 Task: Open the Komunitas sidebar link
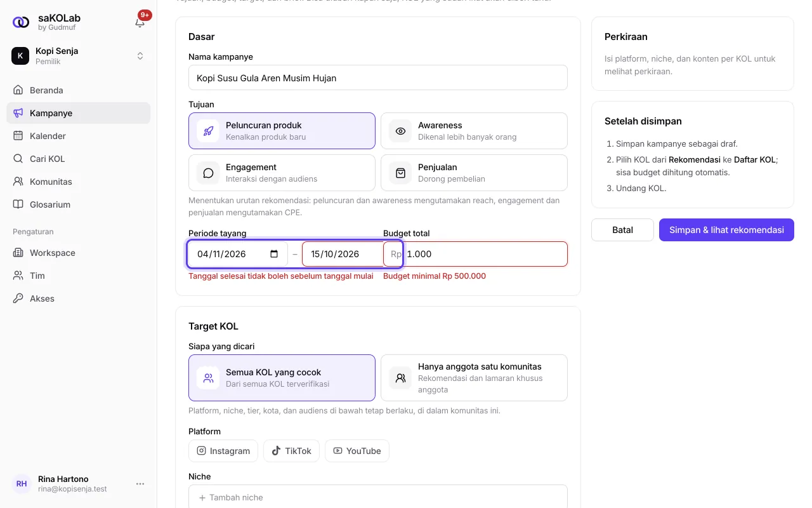[79, 182]
